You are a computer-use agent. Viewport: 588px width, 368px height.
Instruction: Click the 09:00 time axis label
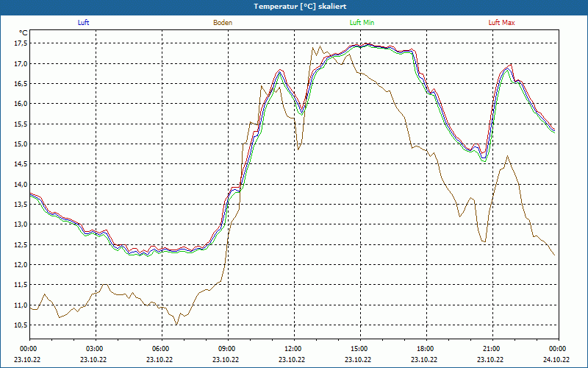tap(226, 349)
